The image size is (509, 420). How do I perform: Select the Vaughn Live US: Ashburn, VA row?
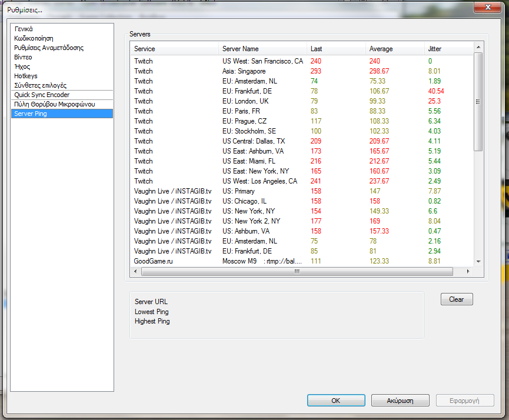[302, 231]
